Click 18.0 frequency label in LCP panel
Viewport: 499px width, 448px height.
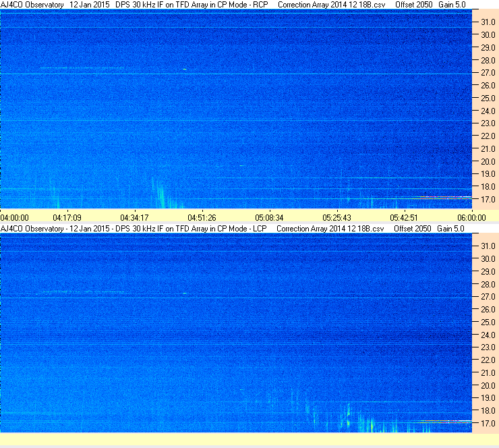(x=488, y=411)
